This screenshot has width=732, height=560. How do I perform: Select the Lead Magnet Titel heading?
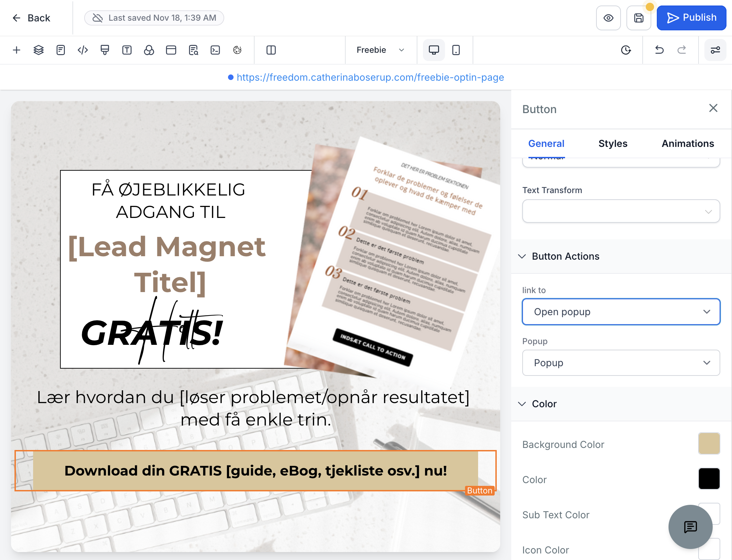click(x=168, y=264)
